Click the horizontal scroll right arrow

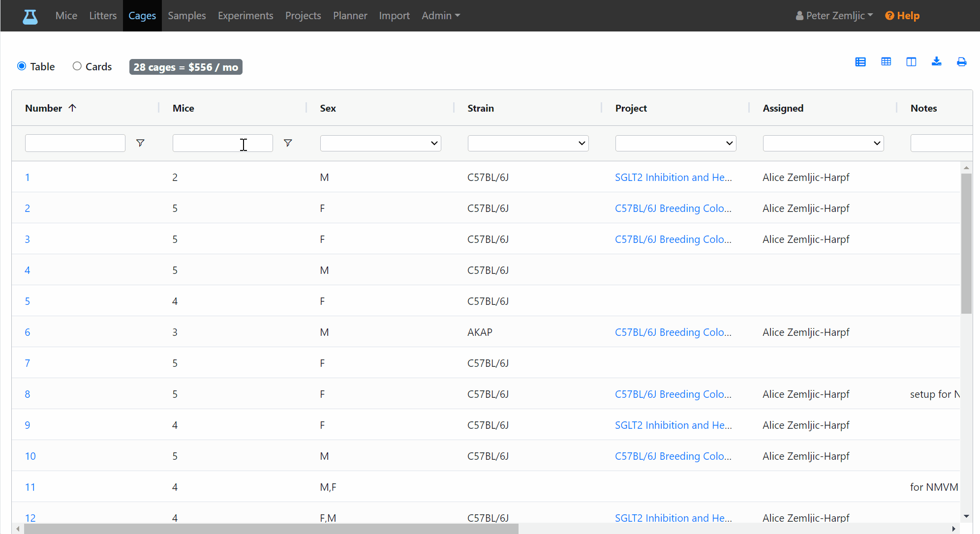954,529
